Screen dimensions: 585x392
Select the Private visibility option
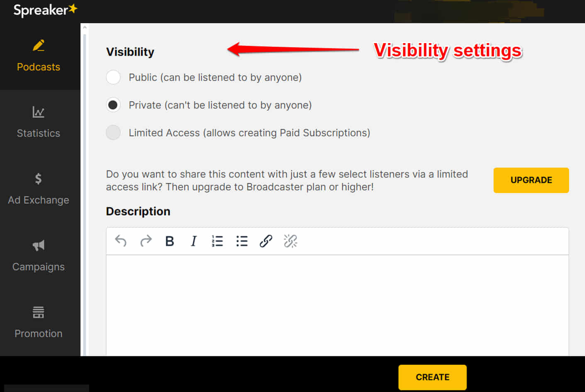(x=113, y=105)
